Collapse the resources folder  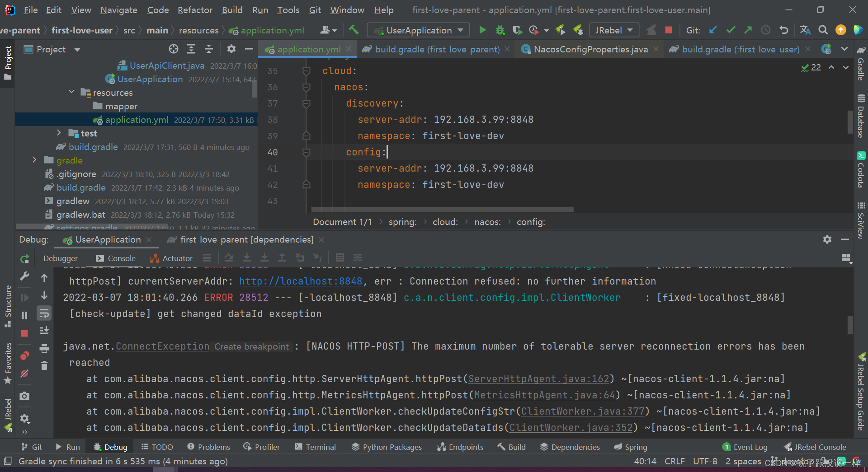71,92
